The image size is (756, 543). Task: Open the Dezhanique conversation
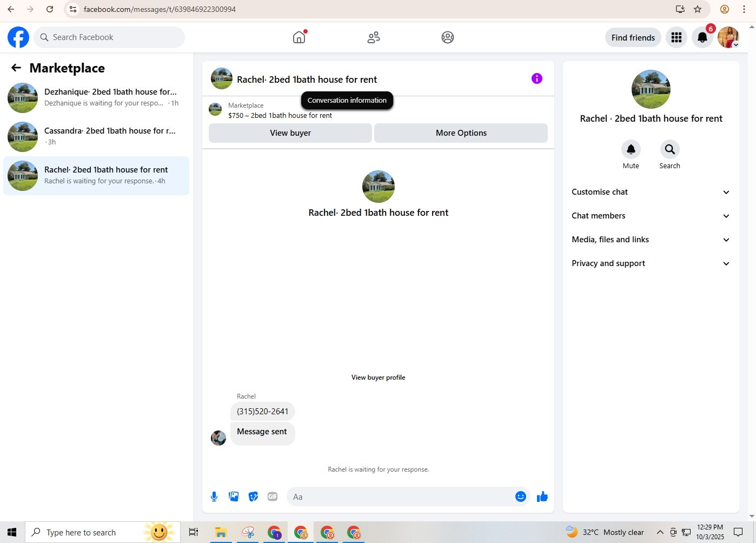pyautogui.click(x=96, y=98)
